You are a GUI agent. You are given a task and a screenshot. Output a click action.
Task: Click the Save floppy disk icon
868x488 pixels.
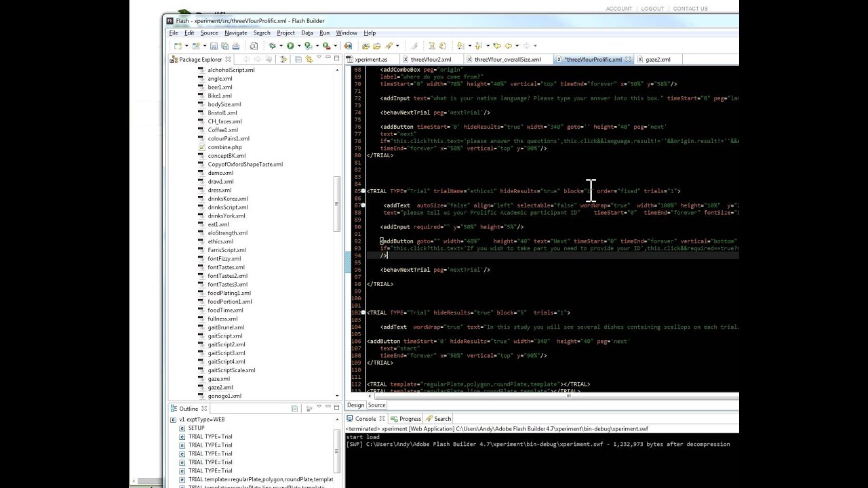click(214, 45)
